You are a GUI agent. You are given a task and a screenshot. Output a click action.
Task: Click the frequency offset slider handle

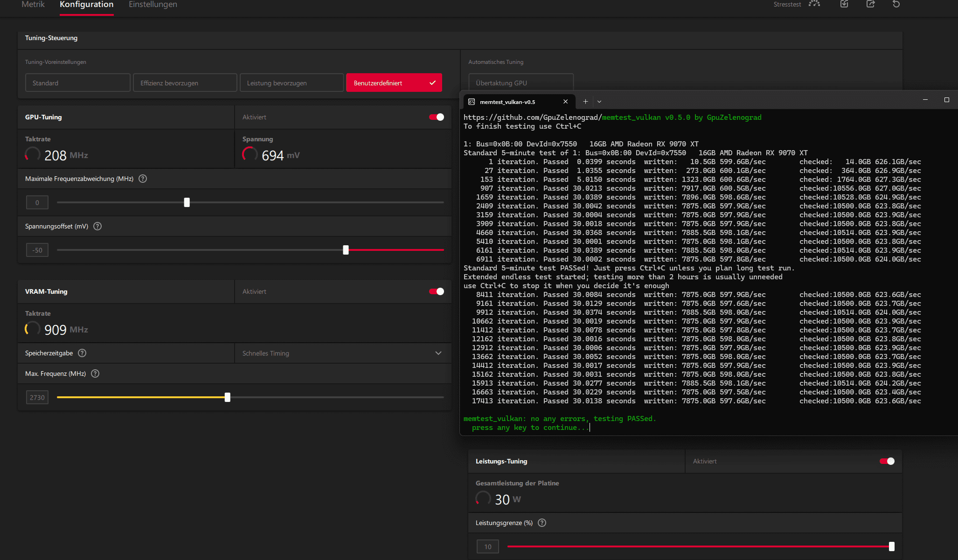[x=187, y=202]
